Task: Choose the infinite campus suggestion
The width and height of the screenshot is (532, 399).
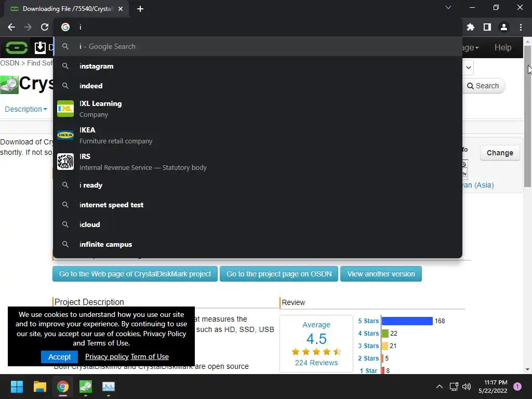Action: point(258,244)
